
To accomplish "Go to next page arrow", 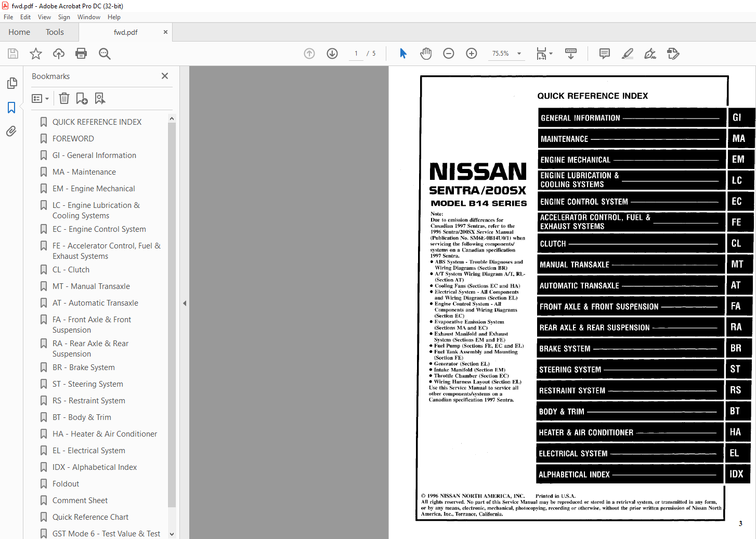I will point(332,54).
